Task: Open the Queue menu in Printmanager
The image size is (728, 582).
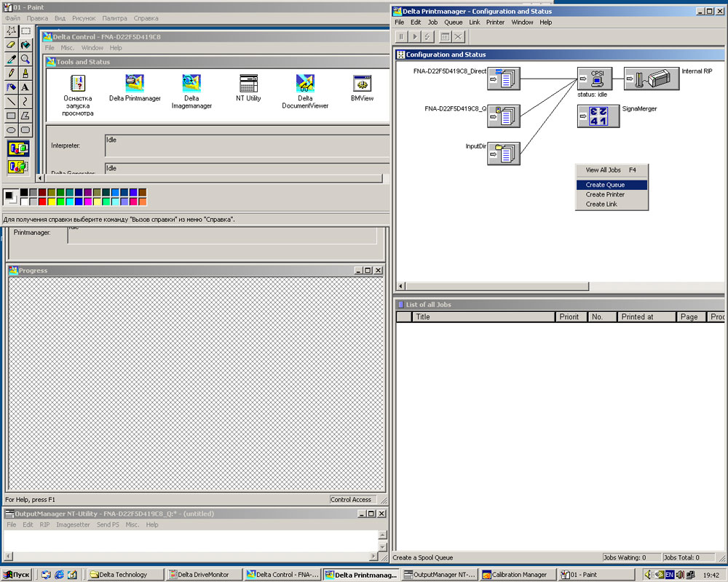Action: click(453, 23)
